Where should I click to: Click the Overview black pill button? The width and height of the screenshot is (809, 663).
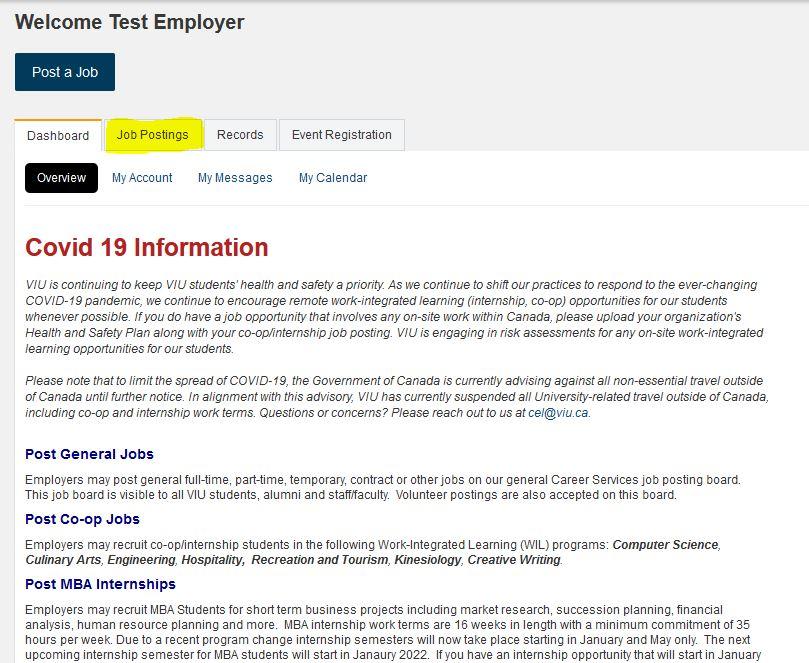60,177
